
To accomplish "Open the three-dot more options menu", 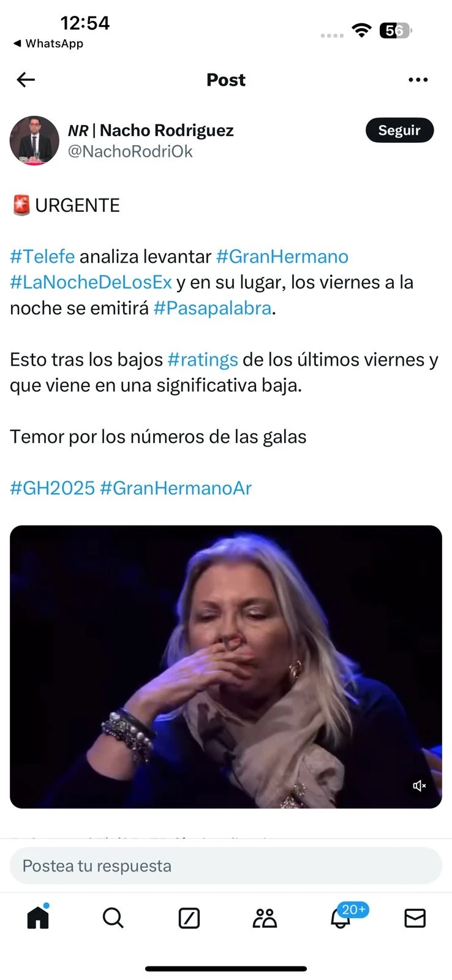I will pyautogui.click(x=418, y=80).
